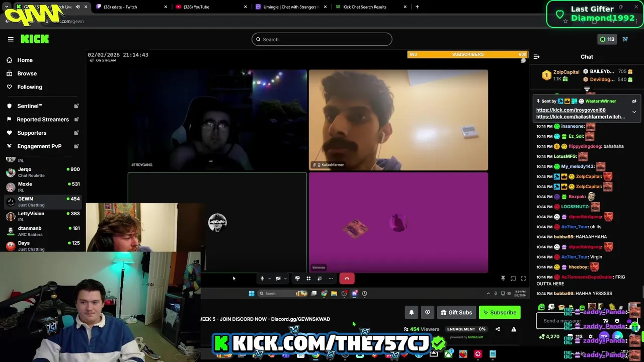Screen dimensions: 644x362
Task: Open the Days channel in sidebar
Action: [42, 246]
